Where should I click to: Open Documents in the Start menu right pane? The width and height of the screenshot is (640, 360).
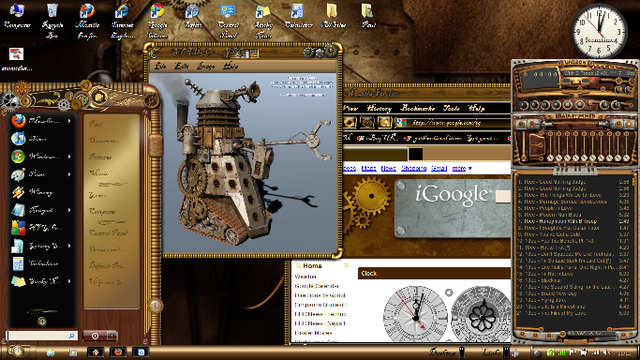(x=104, y=140)
